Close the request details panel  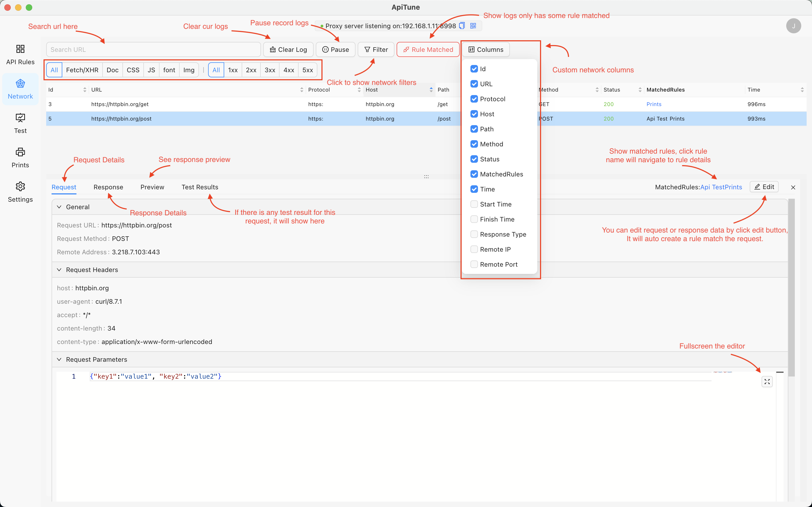[793, 187]
